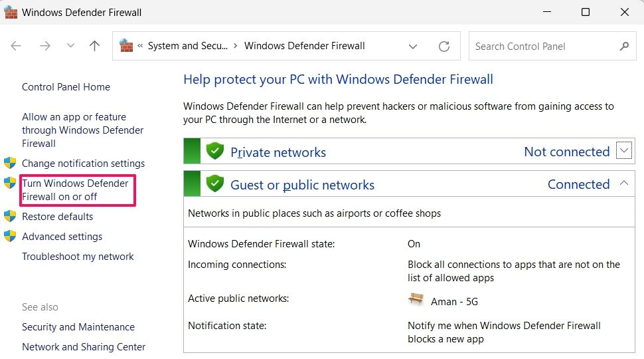Click the search magnifier icon
This screenshot has width=644, height=359.
tap(623, 47)
